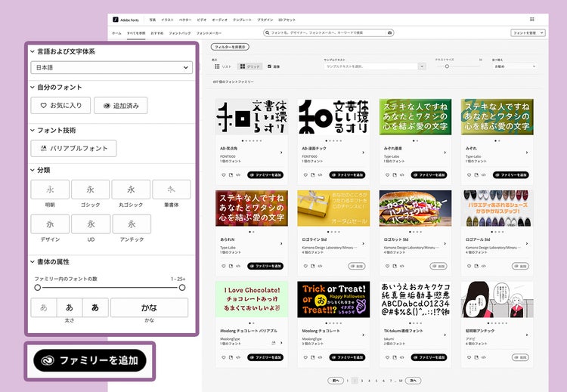Click the Adobe Fonts logo

[x=125, y=20]
